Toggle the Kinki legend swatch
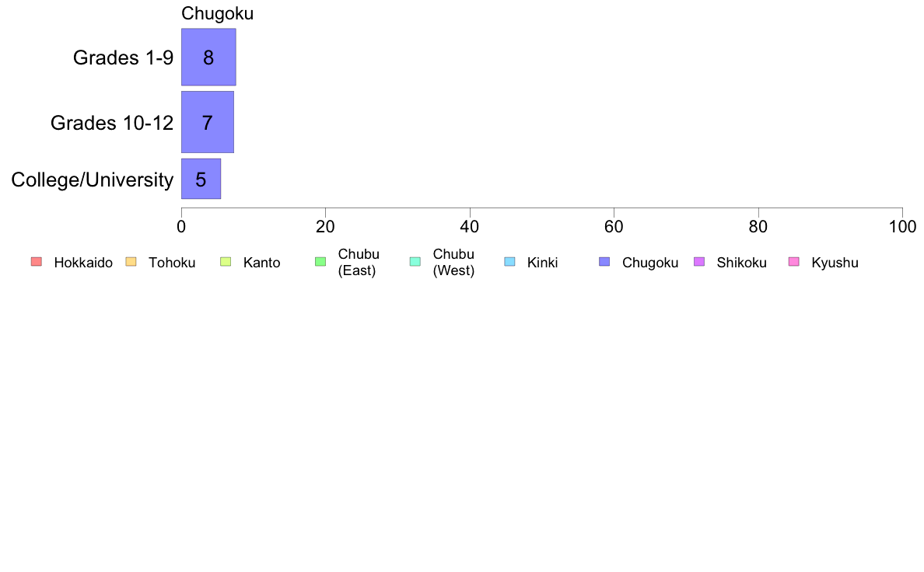Viewport: 924px width, 572px height. click(509, 262)
